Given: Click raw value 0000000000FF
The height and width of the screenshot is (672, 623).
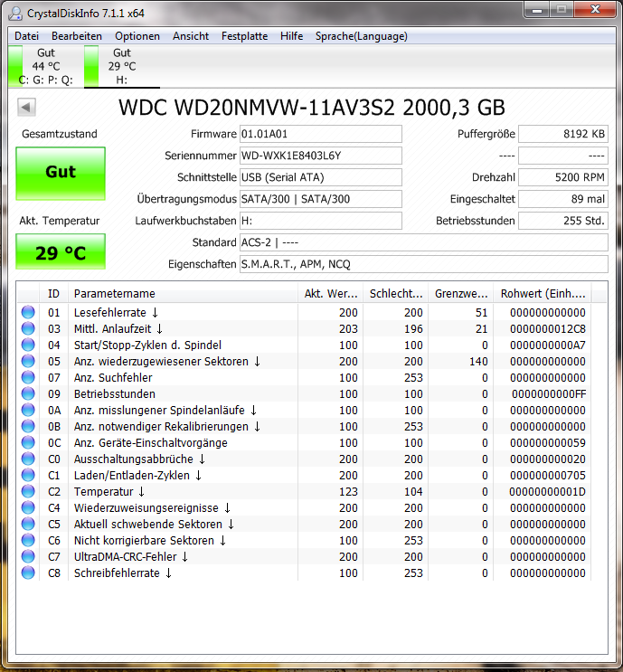Looking at the screenshot, I should click(549, 393).
